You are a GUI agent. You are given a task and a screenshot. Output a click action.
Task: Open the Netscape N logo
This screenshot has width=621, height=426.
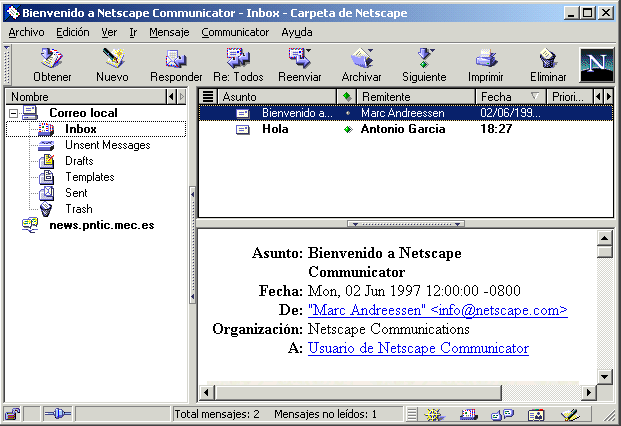tap(597, 65)
